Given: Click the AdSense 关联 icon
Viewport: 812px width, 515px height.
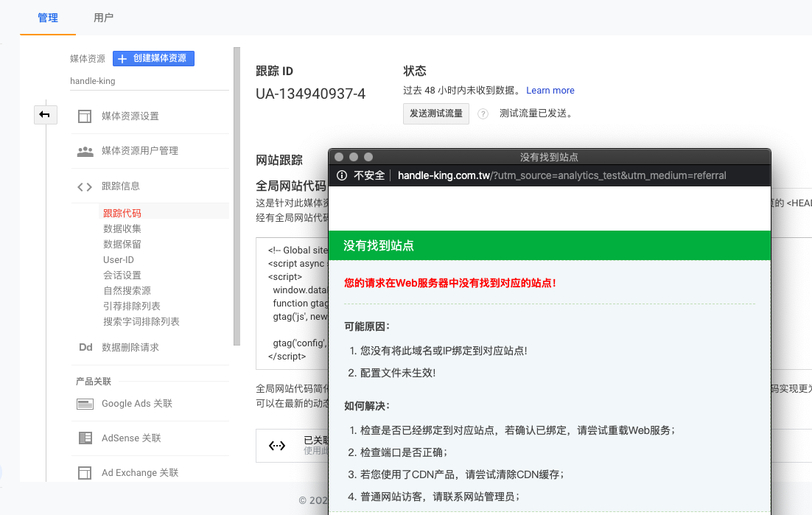Looking at the screenshot, I should coord(85,438).
